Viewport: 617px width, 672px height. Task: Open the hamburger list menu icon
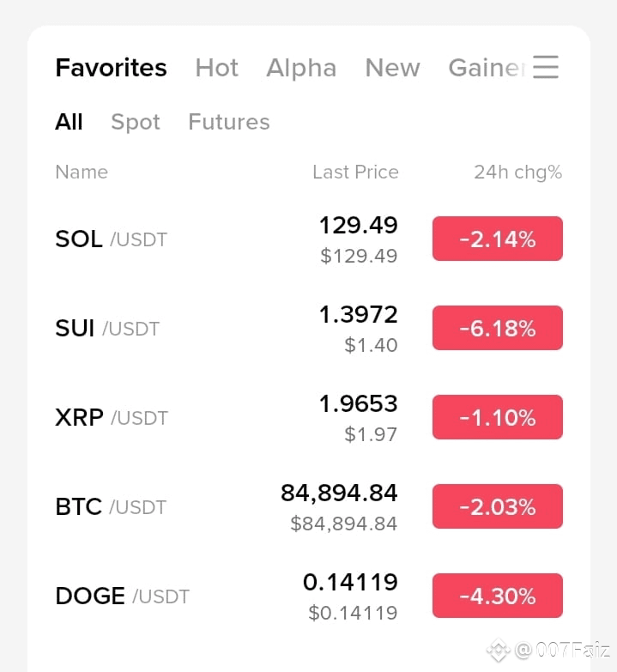click(546, 67)
